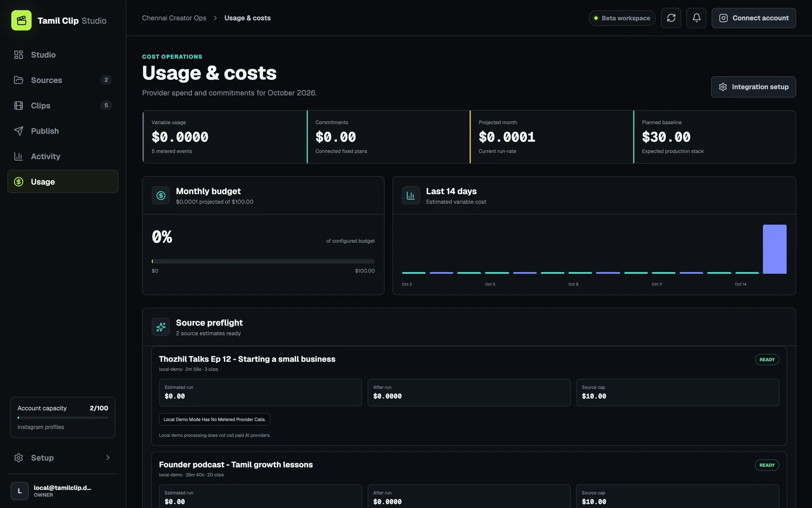Click the Account capacity 2/100 card
This screenshot has width=812, height=508.
pos(63,418)
